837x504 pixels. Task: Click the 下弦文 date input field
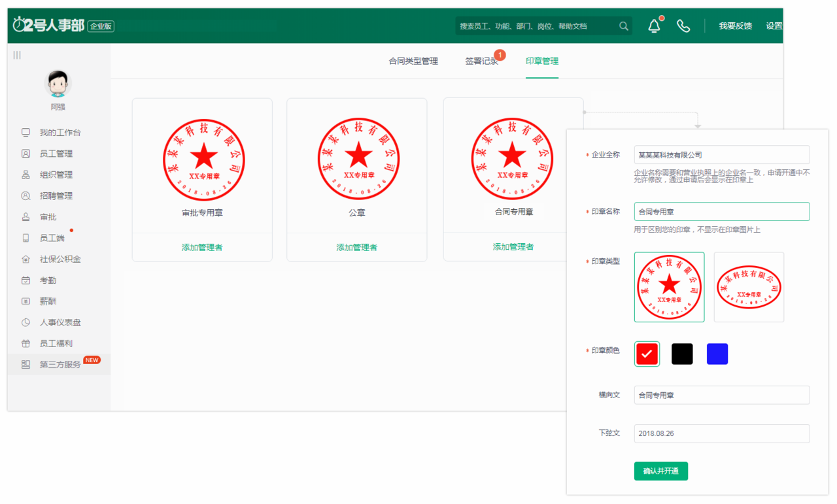point(722,433)
